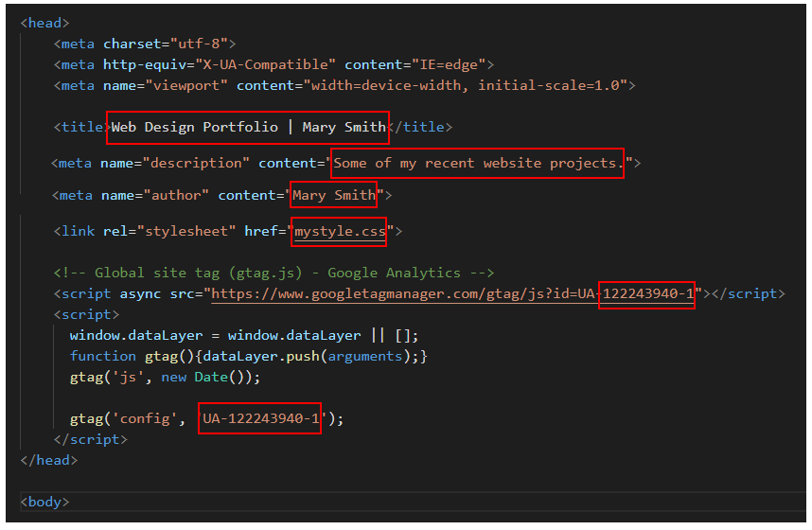
Task: Open the mystyle.css href link
Action: 340,231
